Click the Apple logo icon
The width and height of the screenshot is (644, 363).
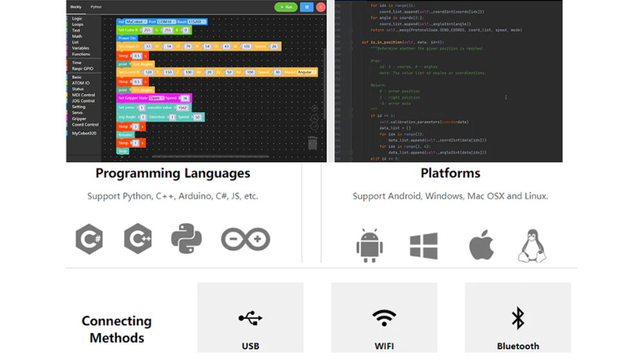[481, 245]
